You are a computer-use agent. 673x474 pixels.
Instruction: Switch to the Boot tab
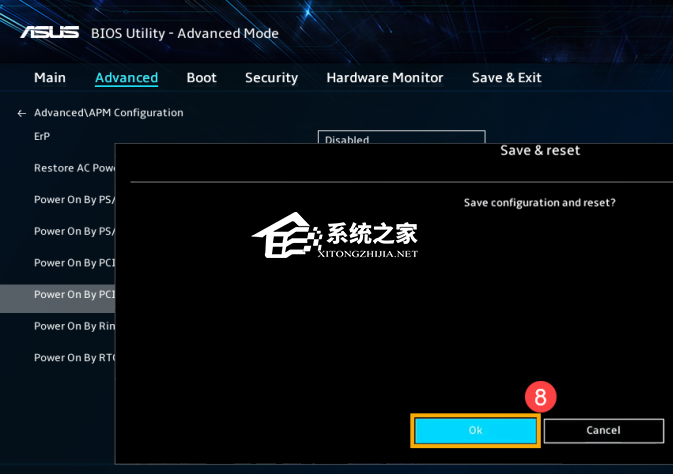click(x=201, y=78)
